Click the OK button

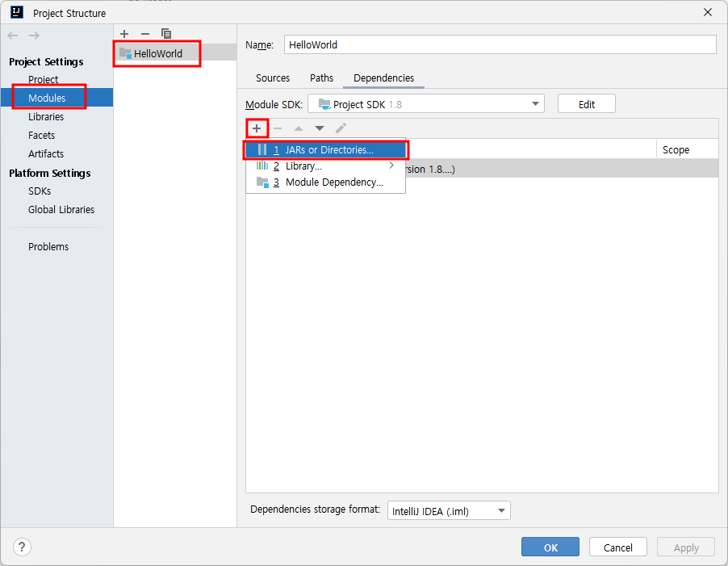pyautogui.click(x=550, y=547)
